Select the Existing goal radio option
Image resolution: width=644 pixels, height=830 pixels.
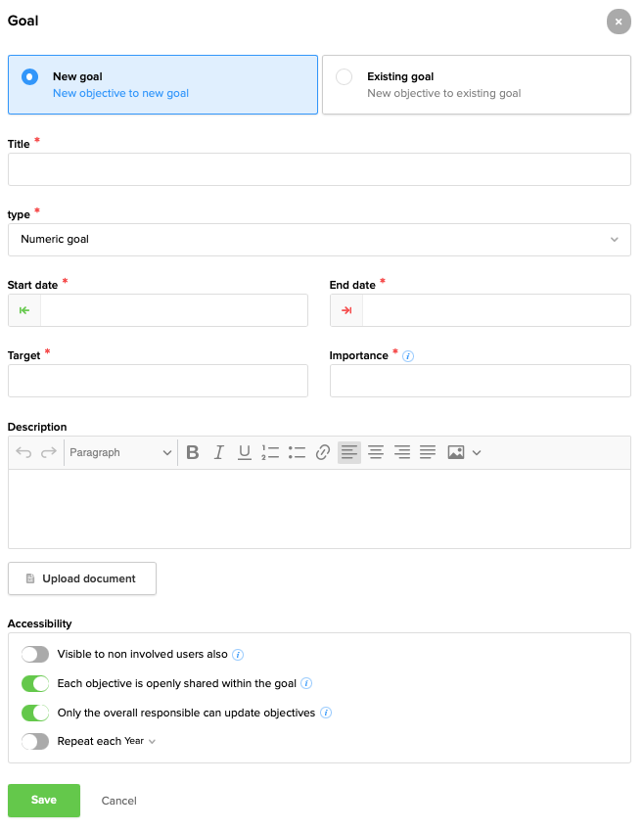345,77
